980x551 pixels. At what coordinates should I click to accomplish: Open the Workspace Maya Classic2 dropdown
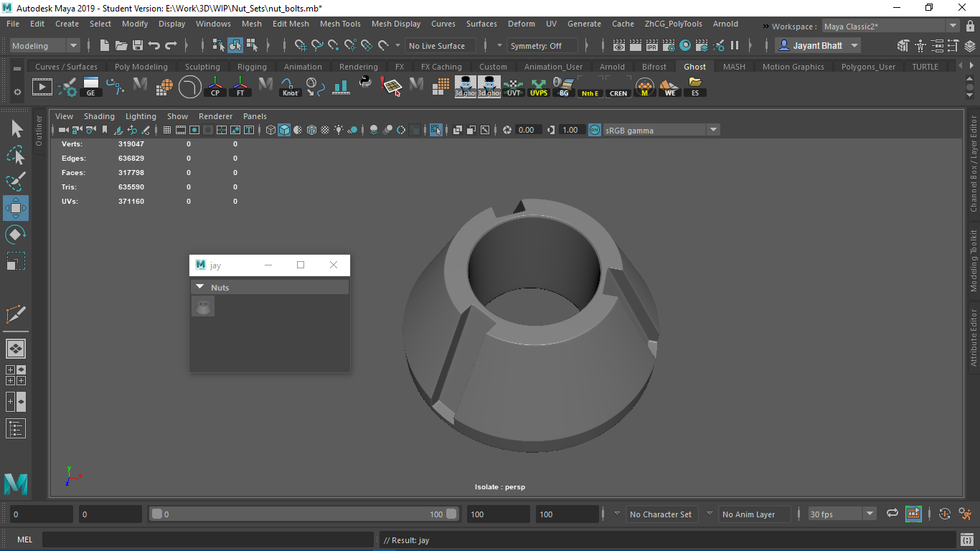890,26
